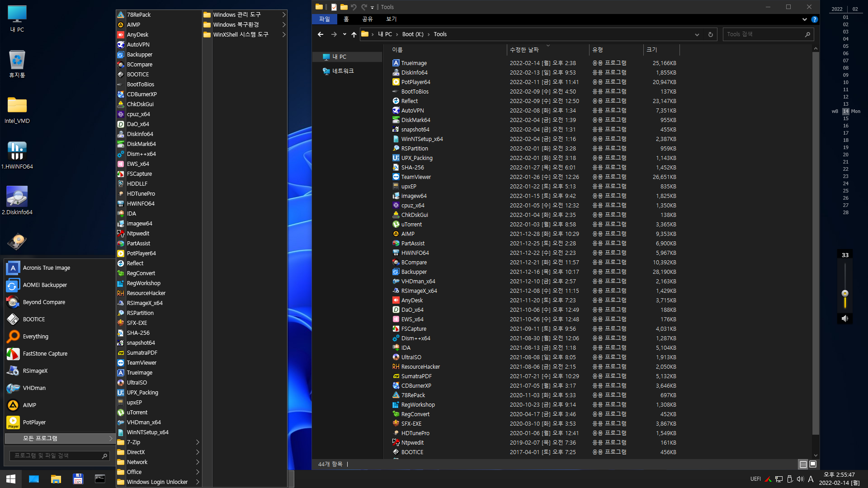
Task: Click refresh button in address bar
Action: pyautogui.click(x=710, y=34)
